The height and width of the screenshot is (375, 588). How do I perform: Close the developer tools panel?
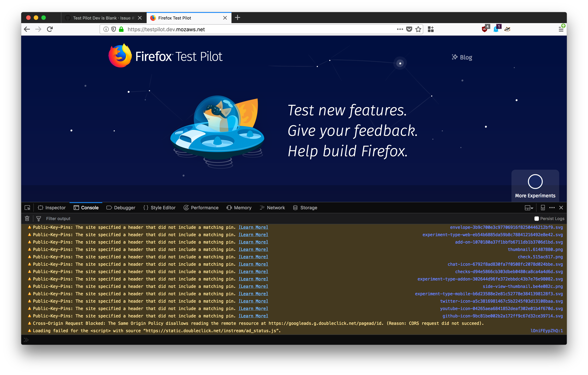tap(561, 208)
